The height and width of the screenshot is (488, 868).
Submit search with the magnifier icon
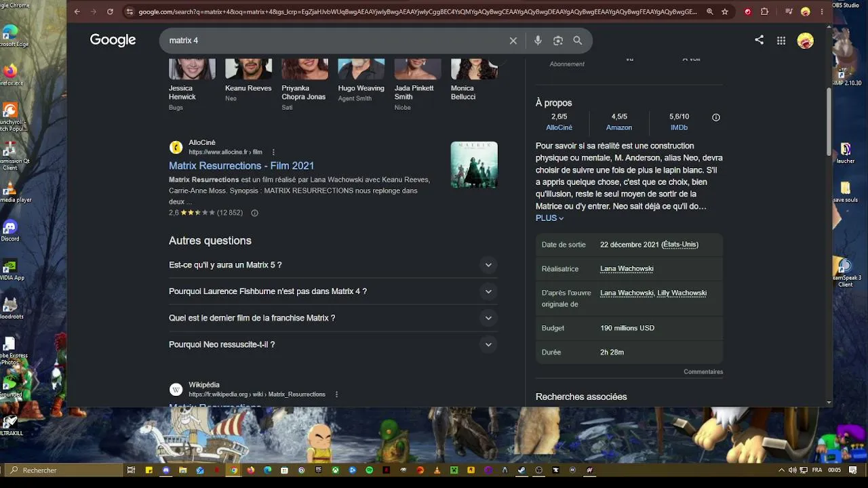pyautogui.click(x=578, y=41)
